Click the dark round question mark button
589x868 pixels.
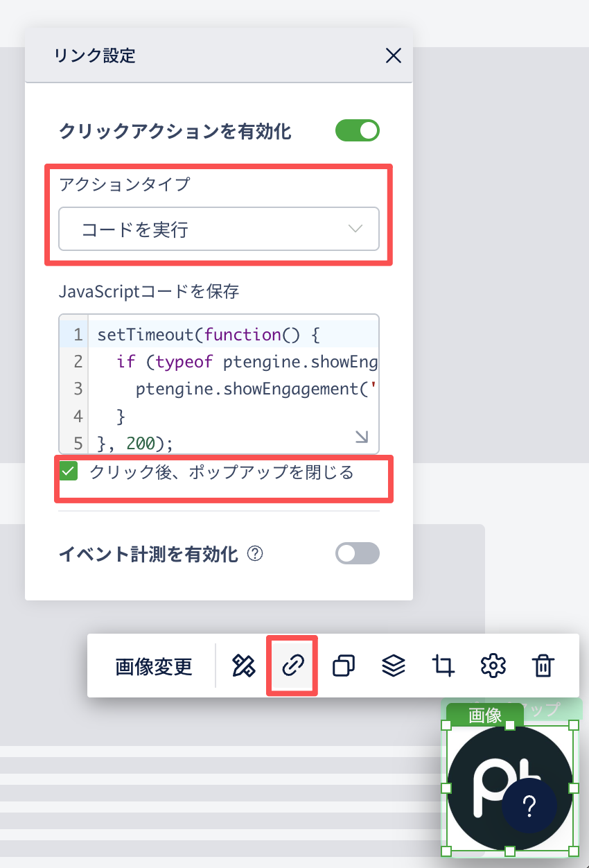(x=529, y=806)
